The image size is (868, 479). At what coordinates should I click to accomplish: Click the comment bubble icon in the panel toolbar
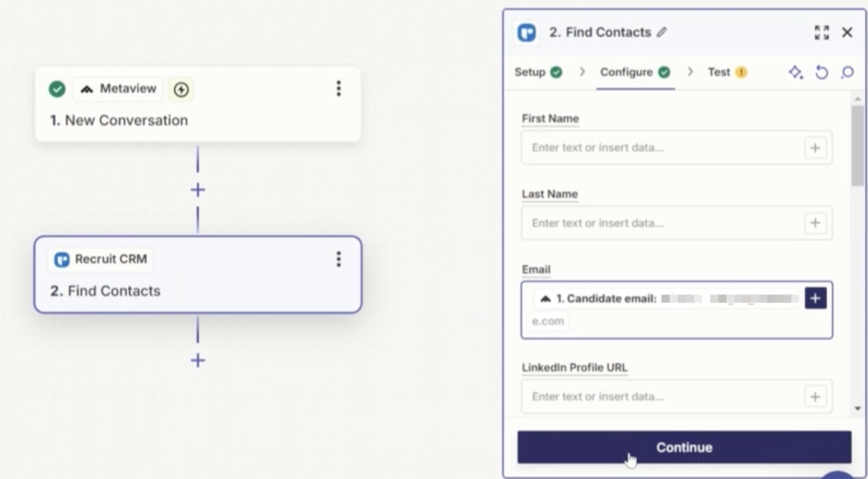pos(847,73)
